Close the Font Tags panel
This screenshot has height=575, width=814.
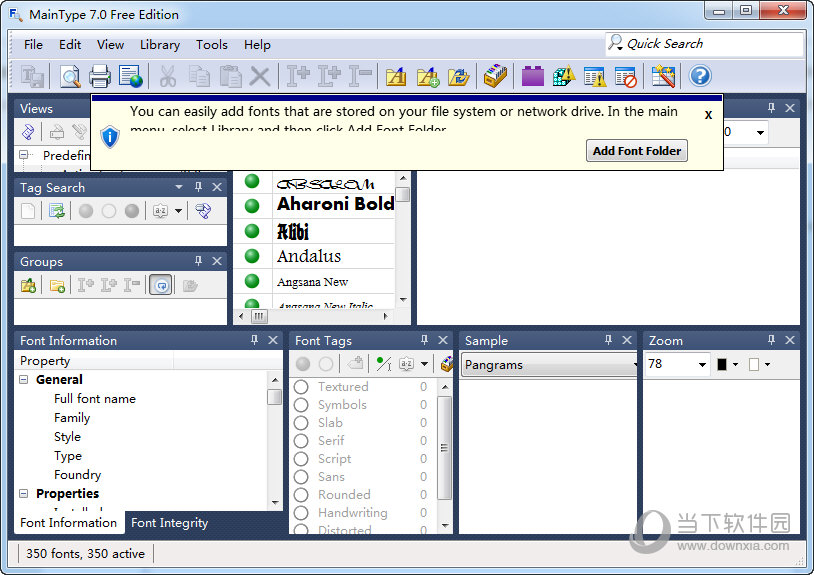click(443, 340)
